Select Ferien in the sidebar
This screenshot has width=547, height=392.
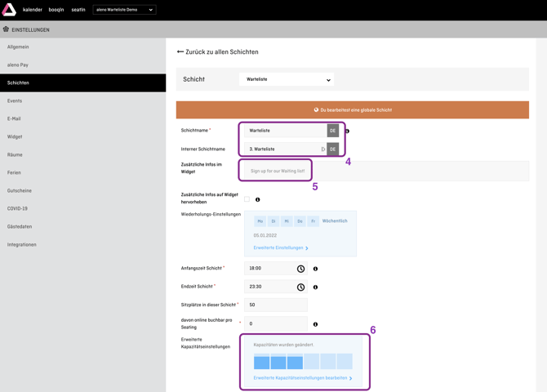point(82,173)
